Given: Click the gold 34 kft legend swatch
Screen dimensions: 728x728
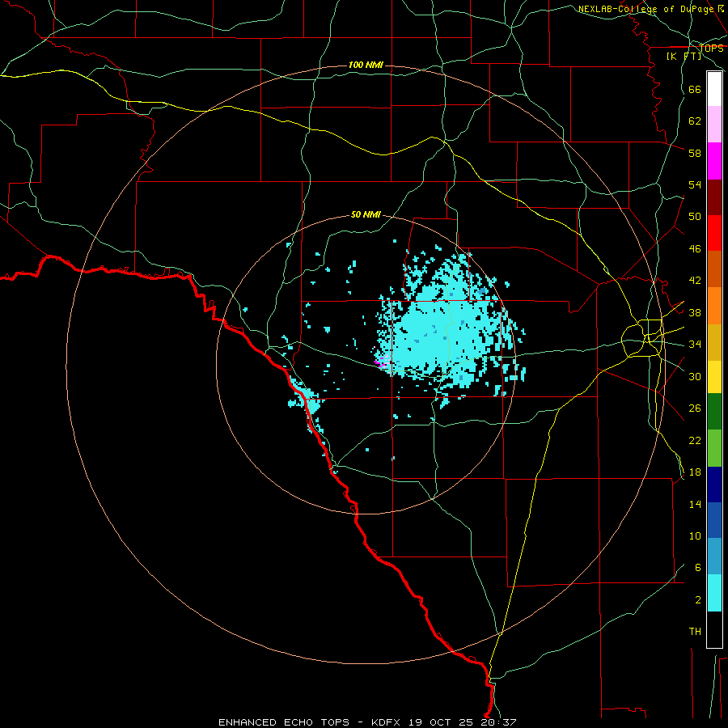Looking at the screenshot, I should [x=714, y=342].
